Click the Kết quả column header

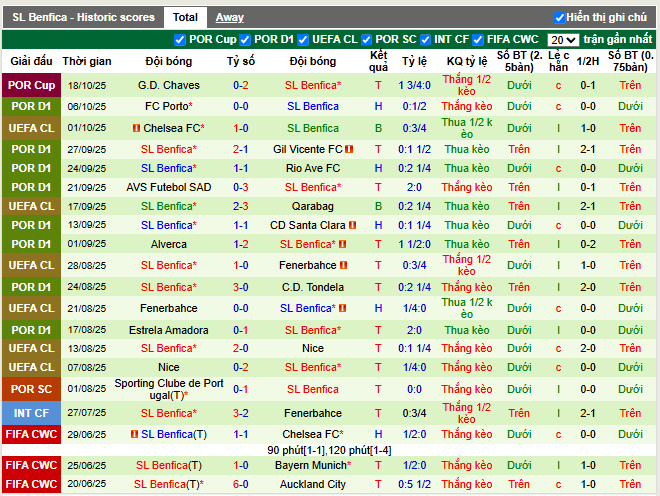(x=378, y=61)
